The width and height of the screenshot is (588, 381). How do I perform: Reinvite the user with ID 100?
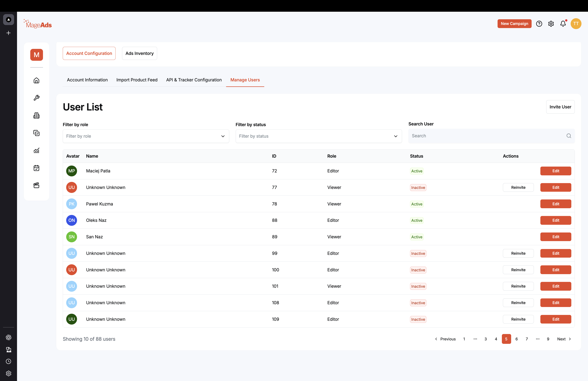coord(518,270)
